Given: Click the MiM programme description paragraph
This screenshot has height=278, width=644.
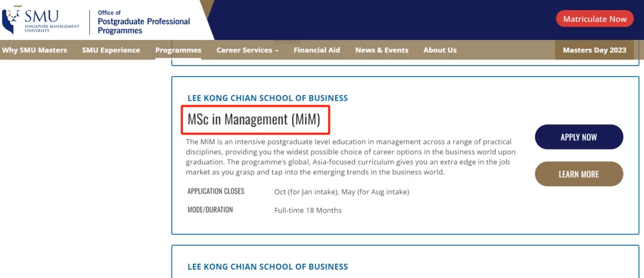Looking at the screenshot, I should (351, 157).
